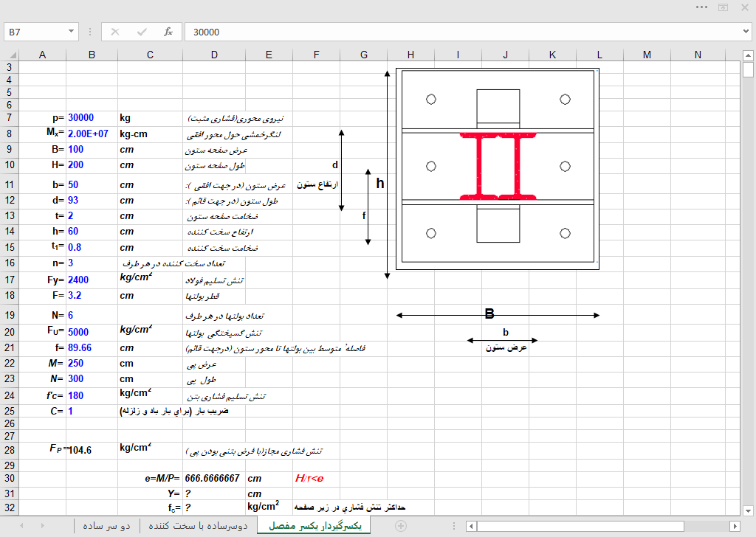Click horizontal scrollbar right arrow

click(x=735, y=527)
